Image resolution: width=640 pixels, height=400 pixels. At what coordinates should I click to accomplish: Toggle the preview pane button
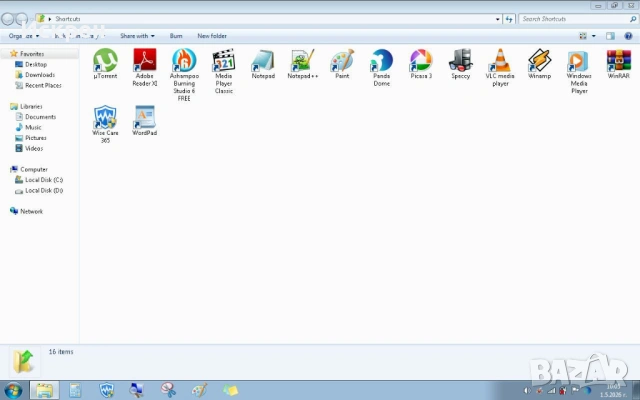pyautogui.click(x=610, y=36)
